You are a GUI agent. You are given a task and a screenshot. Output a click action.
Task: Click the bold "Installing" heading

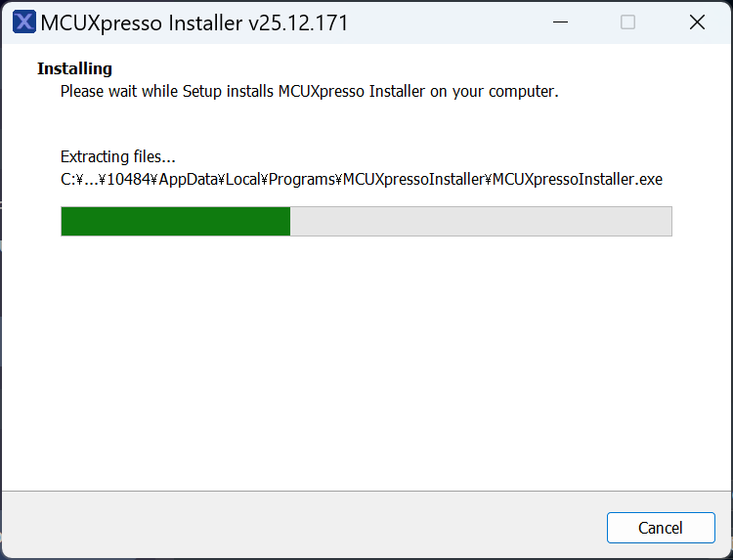tap(74, 68)
